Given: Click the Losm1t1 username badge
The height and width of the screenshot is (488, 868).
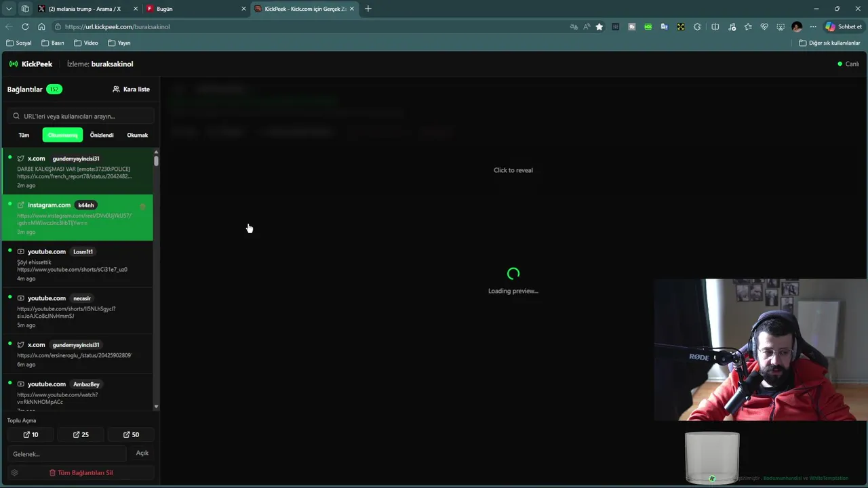Looking at the screenshot, I should click(83, 251).
